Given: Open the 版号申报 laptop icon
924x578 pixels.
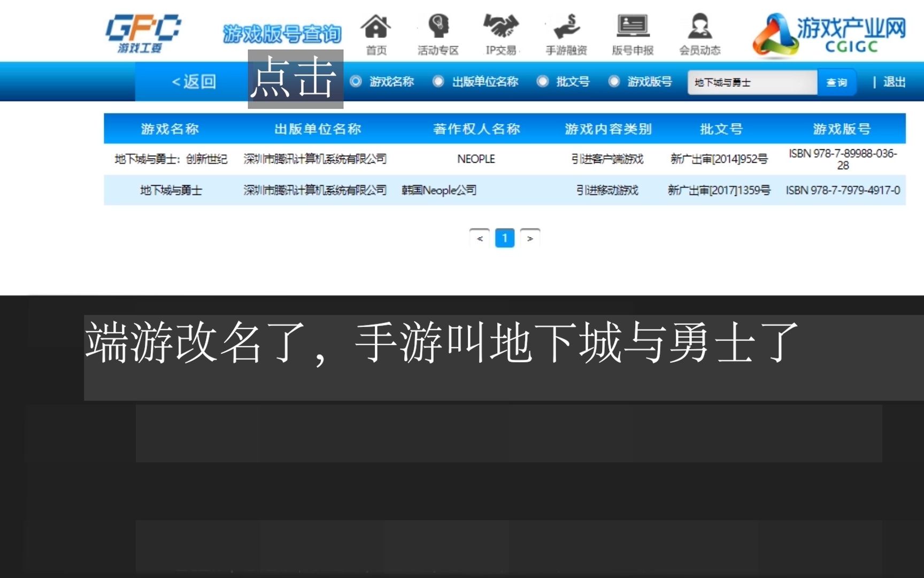Looking at the screenshot, I should point(633,26).
